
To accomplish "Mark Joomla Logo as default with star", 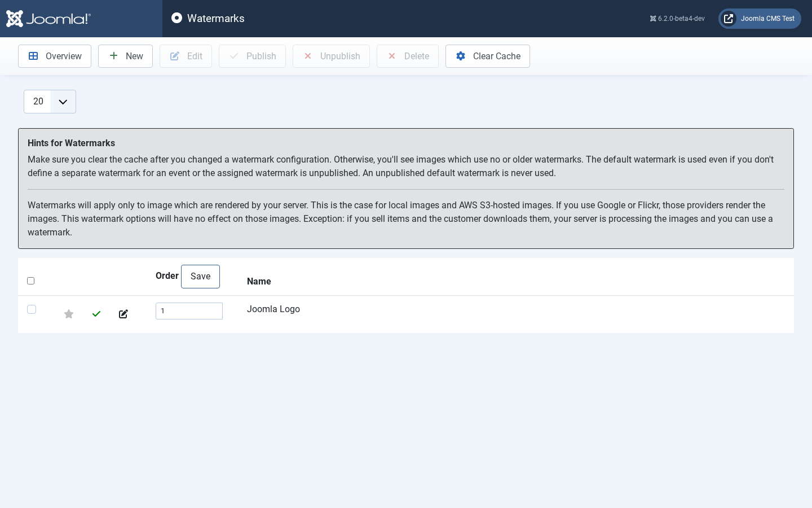I will tap(69, 314).
